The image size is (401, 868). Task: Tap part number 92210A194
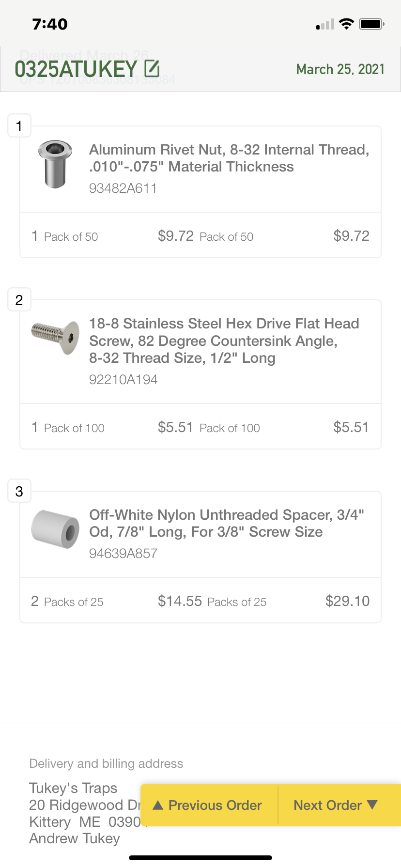123,380
